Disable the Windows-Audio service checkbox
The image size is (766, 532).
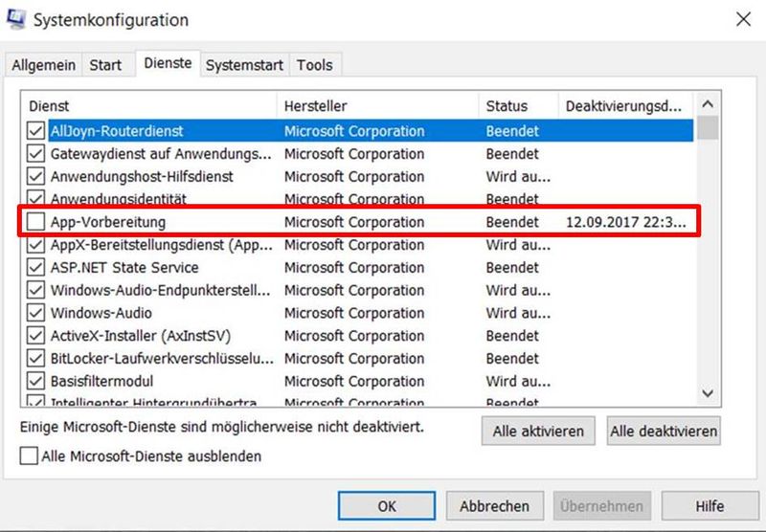click(x=36, y=313)
